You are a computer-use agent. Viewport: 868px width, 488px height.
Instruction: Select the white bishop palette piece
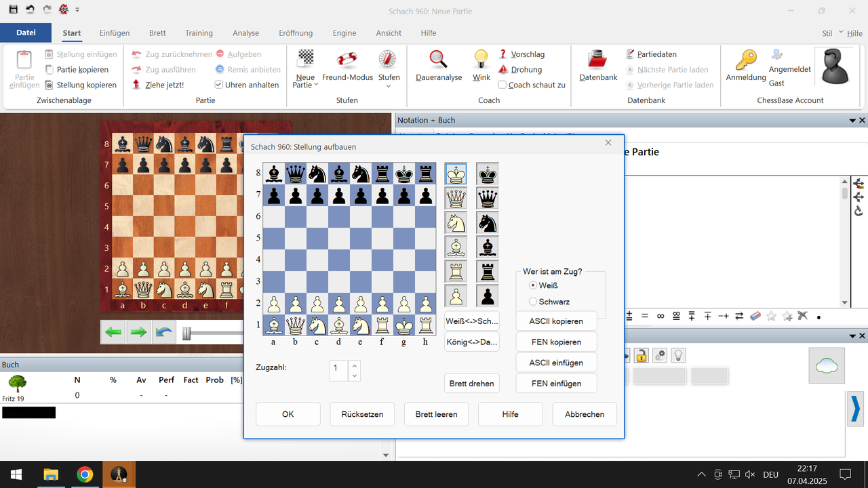point(456,247)
